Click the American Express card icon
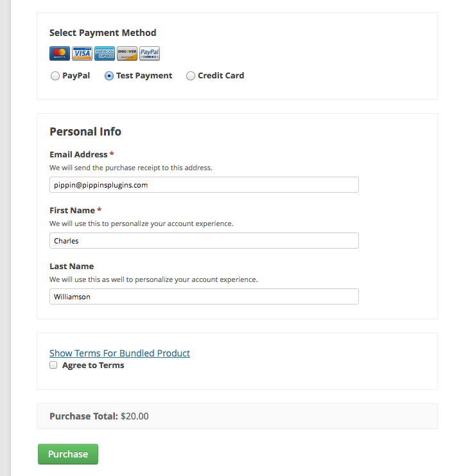 tap(105, 53)
